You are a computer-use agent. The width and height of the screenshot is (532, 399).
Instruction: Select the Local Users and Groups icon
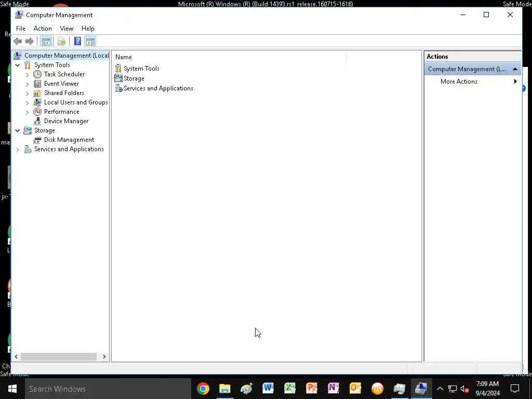[x=37, y=102]
